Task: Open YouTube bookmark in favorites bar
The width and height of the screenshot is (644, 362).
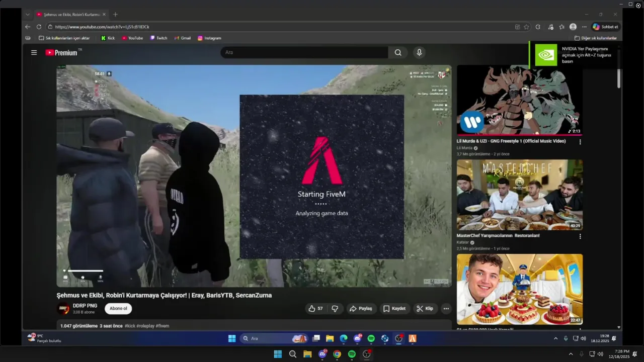Action: click(x=132, y=38)
